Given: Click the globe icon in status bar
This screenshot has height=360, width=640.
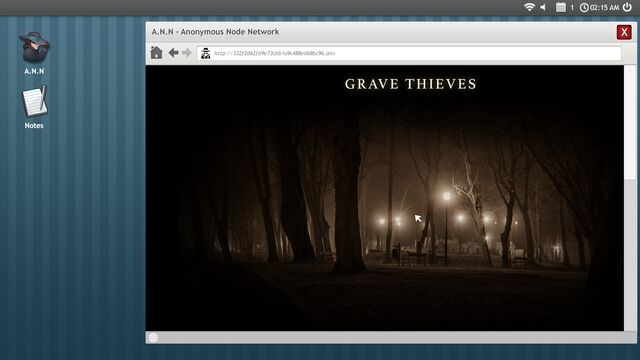Looking at the screenshot, I should 153,338.
